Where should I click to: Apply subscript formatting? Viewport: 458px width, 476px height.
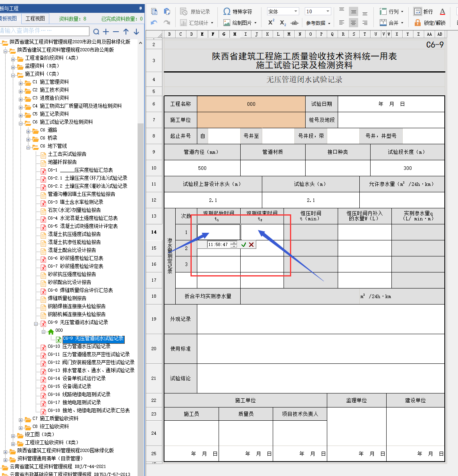tap(283, 23)
